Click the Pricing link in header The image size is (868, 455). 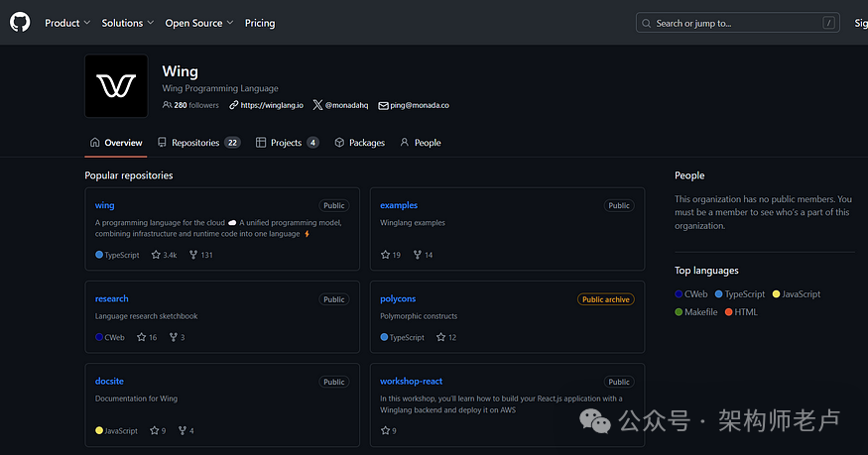(260, 23)
